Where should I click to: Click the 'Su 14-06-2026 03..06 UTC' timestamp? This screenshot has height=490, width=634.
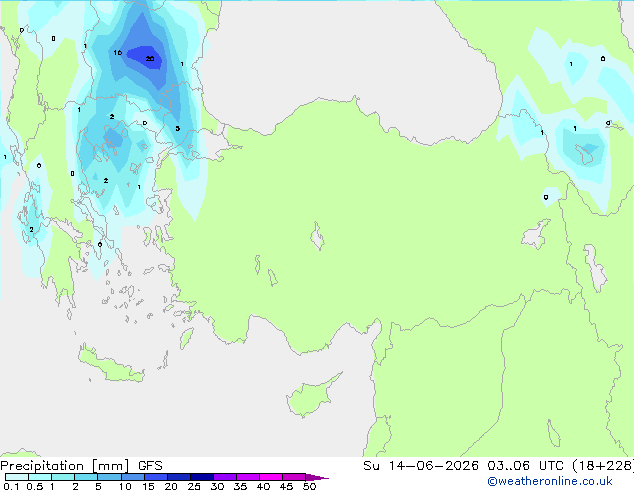click(463, 466)
